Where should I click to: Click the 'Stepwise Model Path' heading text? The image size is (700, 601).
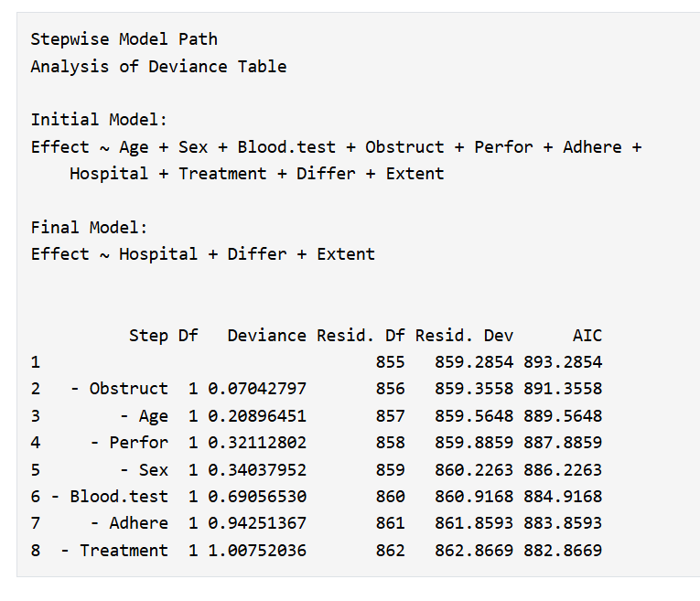coord(124,39)
